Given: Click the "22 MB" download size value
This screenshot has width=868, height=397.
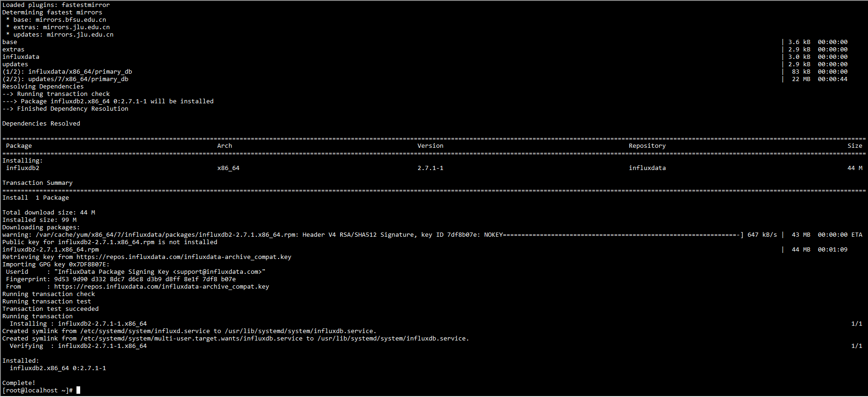Looking at the screenshot, I should pos(801,79).
